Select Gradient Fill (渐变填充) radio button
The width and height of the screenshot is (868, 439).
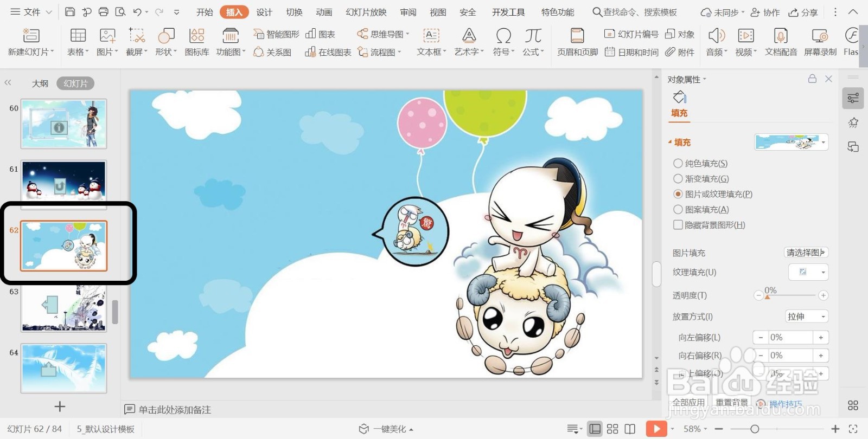(x=678, y=178)
